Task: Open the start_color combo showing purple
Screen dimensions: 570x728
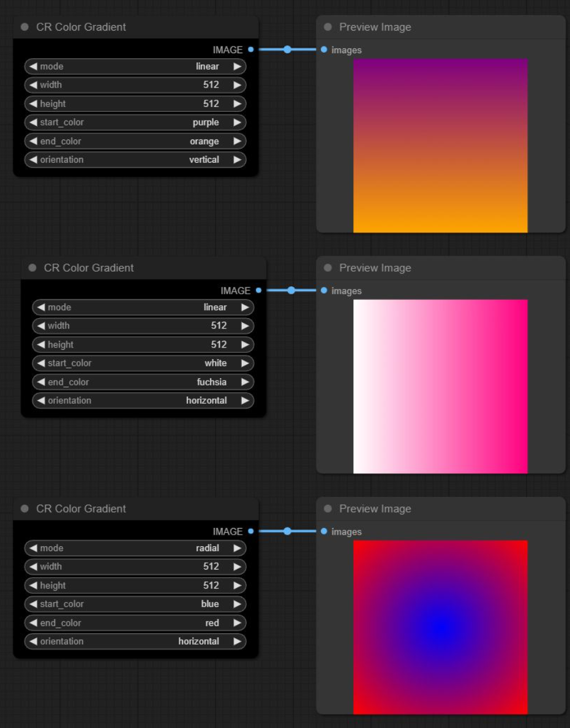Action: [135, 122]
